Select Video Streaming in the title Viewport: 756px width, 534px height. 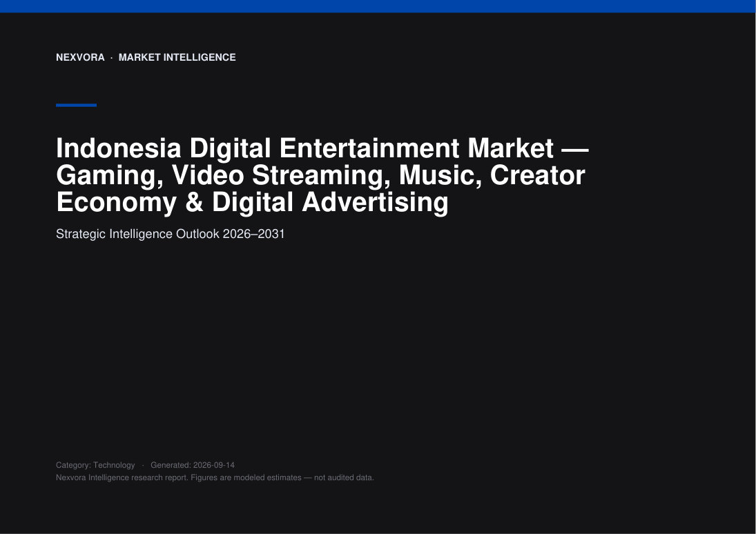point(281,175)
